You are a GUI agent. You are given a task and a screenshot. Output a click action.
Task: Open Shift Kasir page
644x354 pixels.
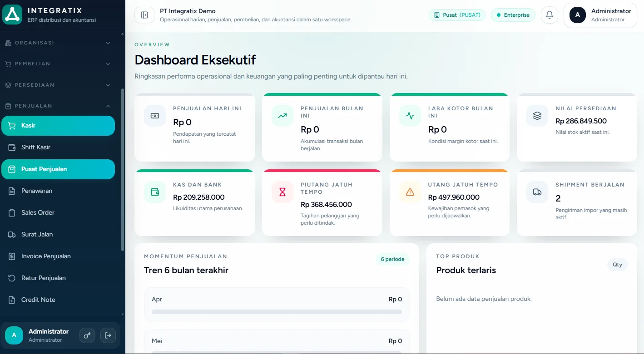(x=58, y=147)
